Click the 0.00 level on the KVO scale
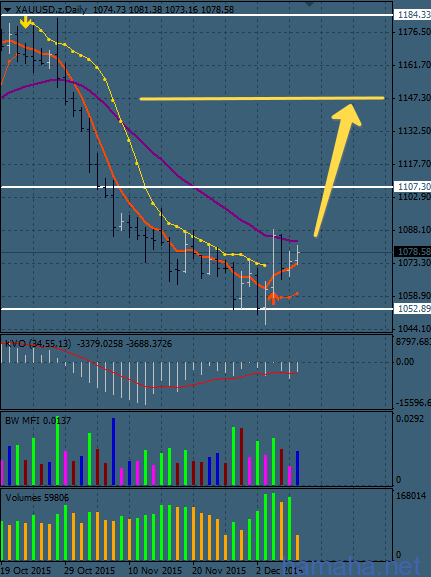The width and height of the screenshot is (431, 577). click(404, 362)
